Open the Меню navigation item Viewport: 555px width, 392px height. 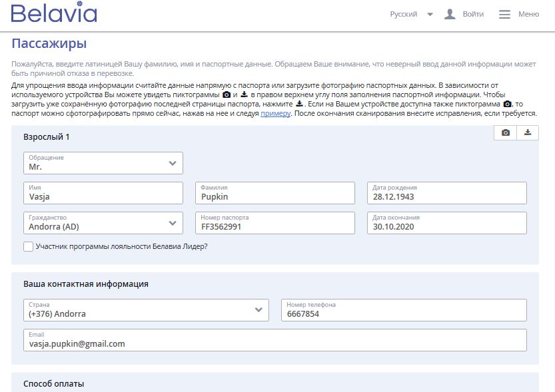pyautogui.click(x=528, y=14)
